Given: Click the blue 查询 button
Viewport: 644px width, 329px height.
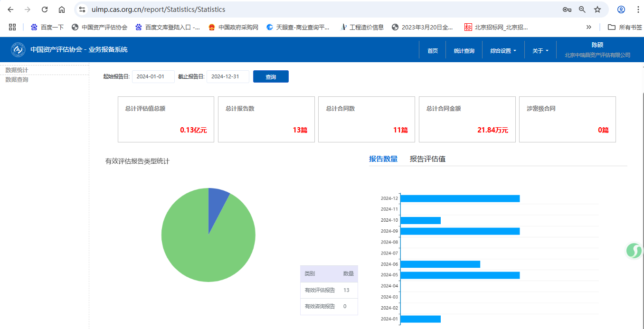Looking at the screenshot, I should tap(271, 76).
